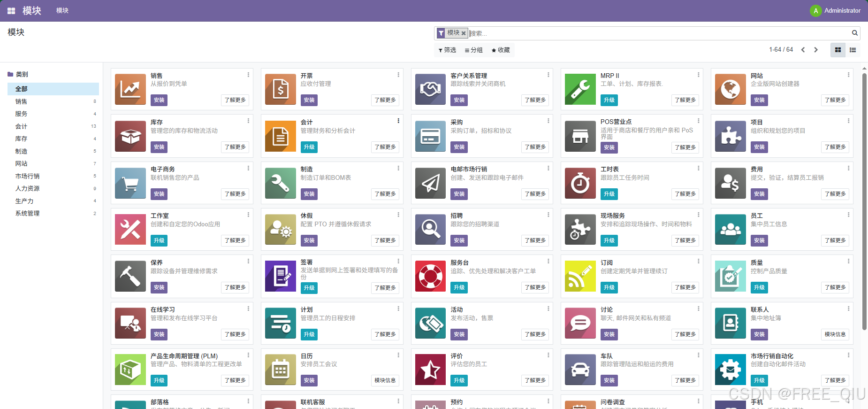This screenshot has height=409, width=868.
Task: Switch to list view
Action: point(853,50)
